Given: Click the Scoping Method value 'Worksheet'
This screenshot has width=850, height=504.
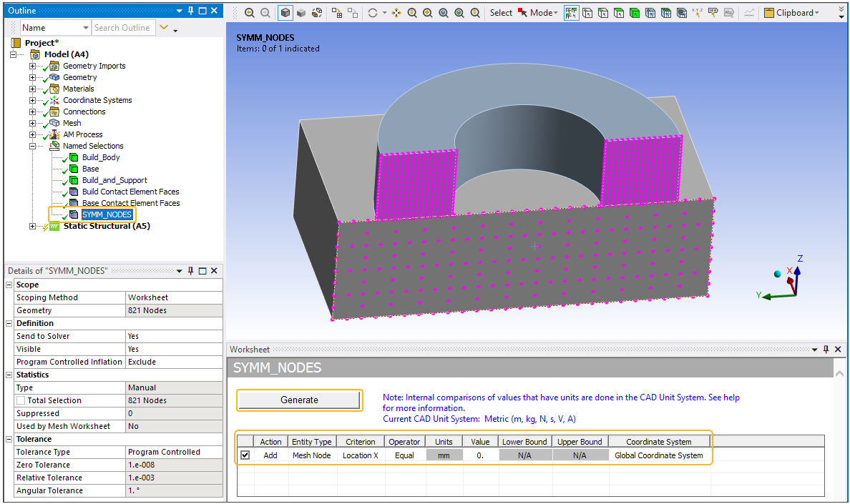Looking at the screenshot, I should click(173, 297).
